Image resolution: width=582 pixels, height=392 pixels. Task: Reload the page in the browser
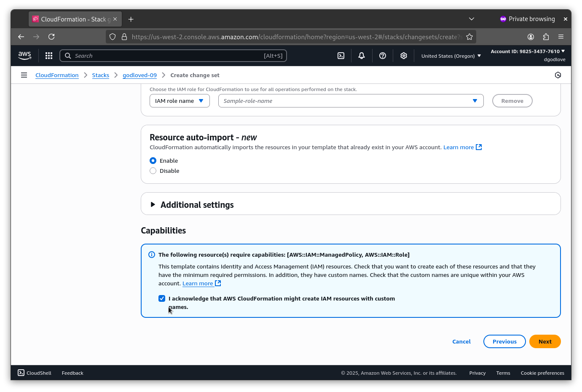point(51,37)
